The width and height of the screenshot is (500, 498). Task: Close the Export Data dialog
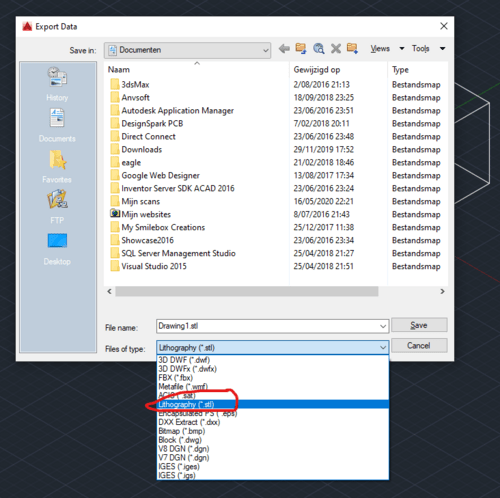[x=444, y=26]
